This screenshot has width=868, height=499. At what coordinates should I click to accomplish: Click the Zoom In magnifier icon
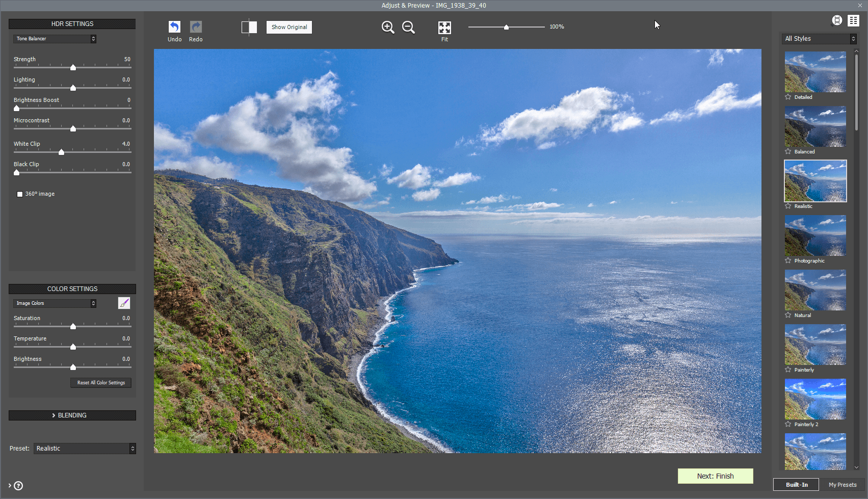388,27
